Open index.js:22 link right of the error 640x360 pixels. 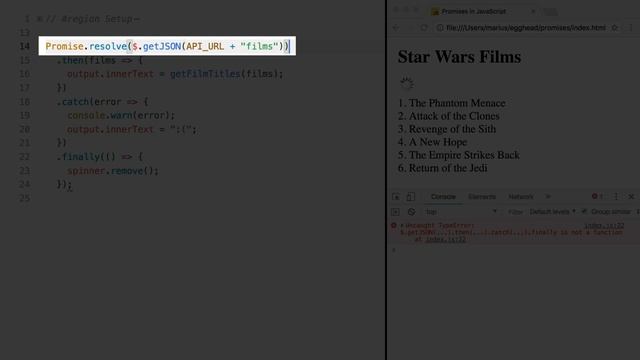604,226
